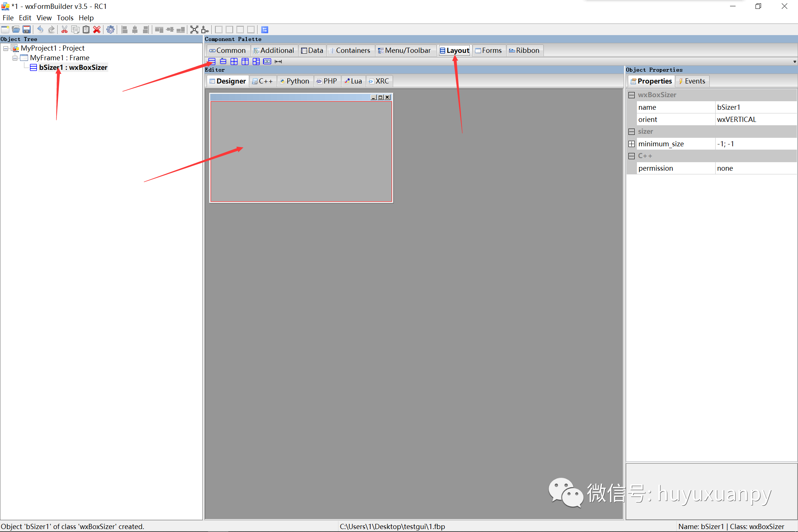Cut the selected object with scissors icon
The image size is (798, 532).
coord(64,30)
